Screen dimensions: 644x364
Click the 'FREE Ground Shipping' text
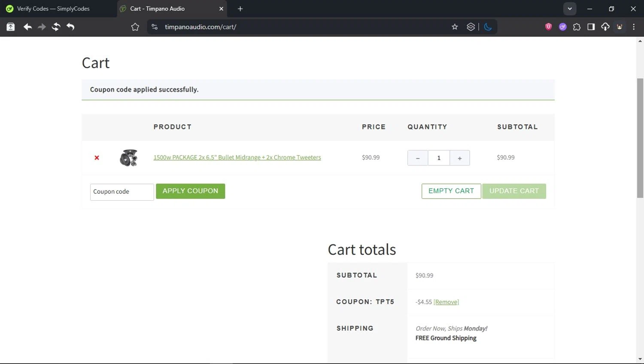446,338
